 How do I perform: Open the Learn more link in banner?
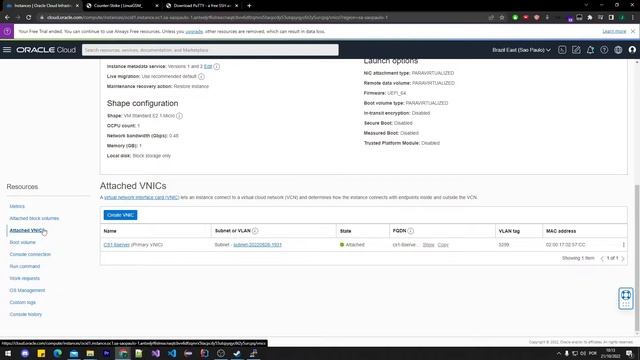pyautogui.click(x=614, y=31)
